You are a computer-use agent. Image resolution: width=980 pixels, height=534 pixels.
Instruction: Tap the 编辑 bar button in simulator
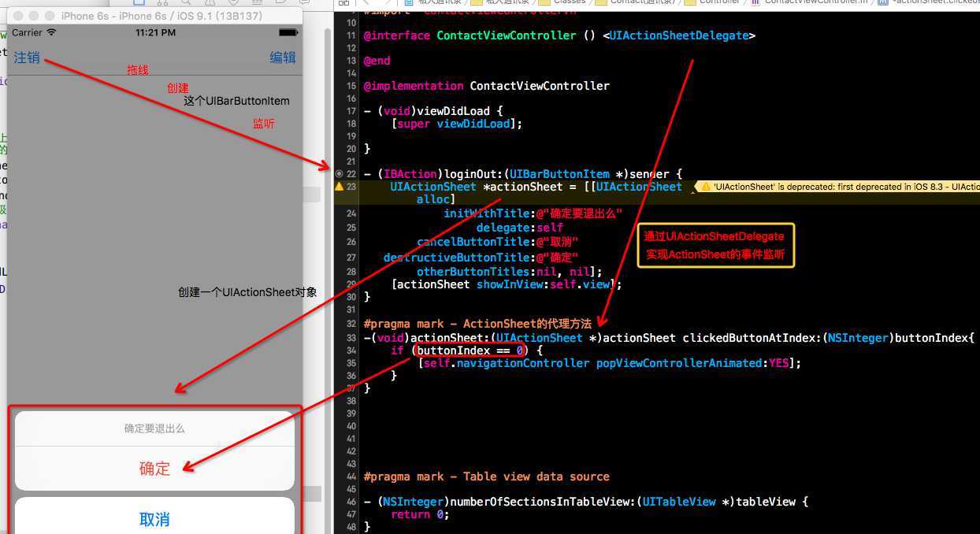(x=283, y=57)
